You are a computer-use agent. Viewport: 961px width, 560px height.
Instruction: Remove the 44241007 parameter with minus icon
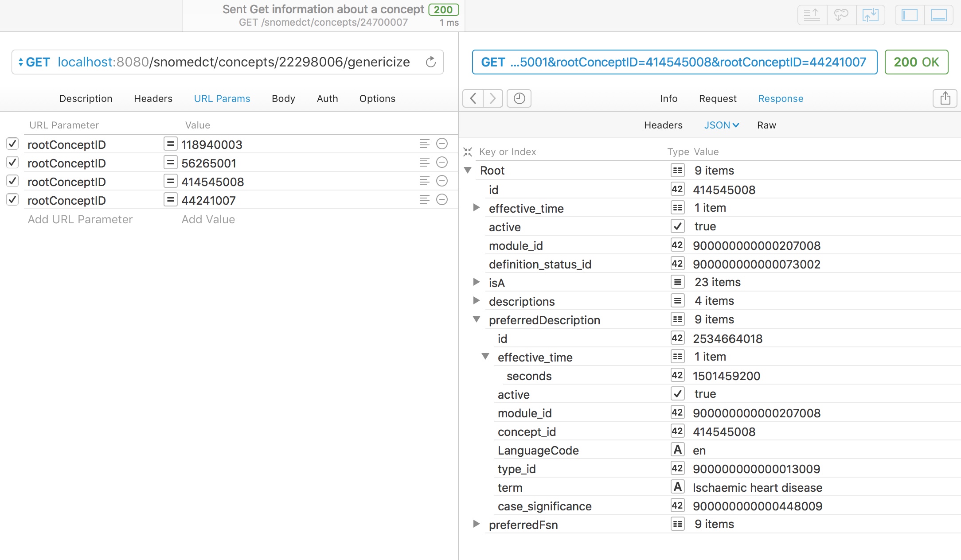coord(442,200)
